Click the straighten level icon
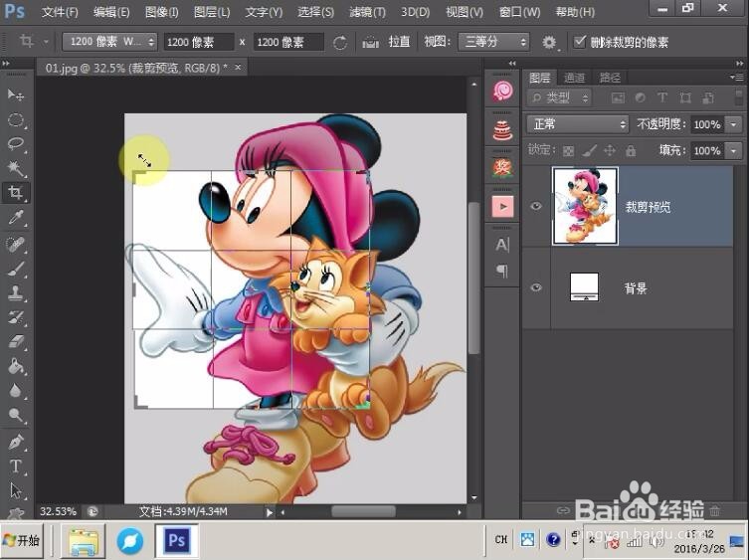The width and height of the screenshot is (749, 560). pos(370,43)
